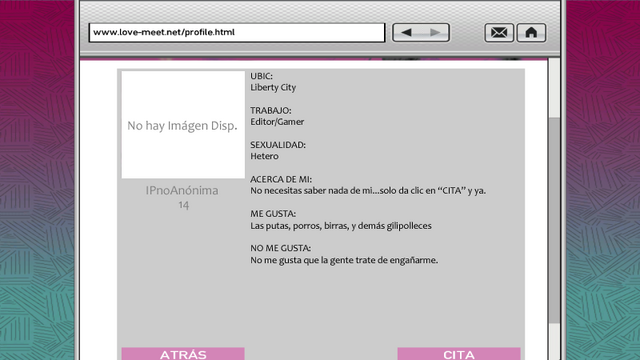Click the Hetero text
Image resolution: width=640 pixels, height=360 pixels.
(264, 156)
